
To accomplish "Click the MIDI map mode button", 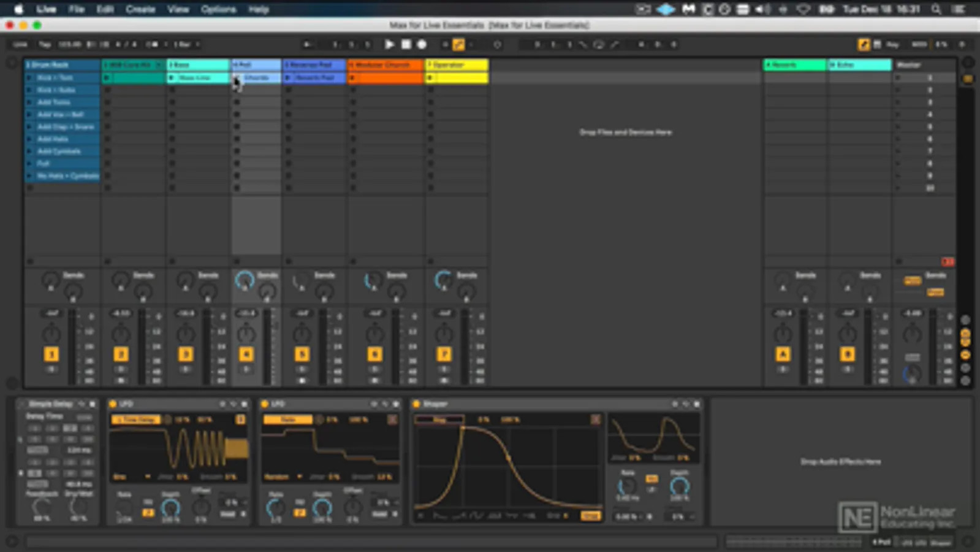I will click(919, 44).
